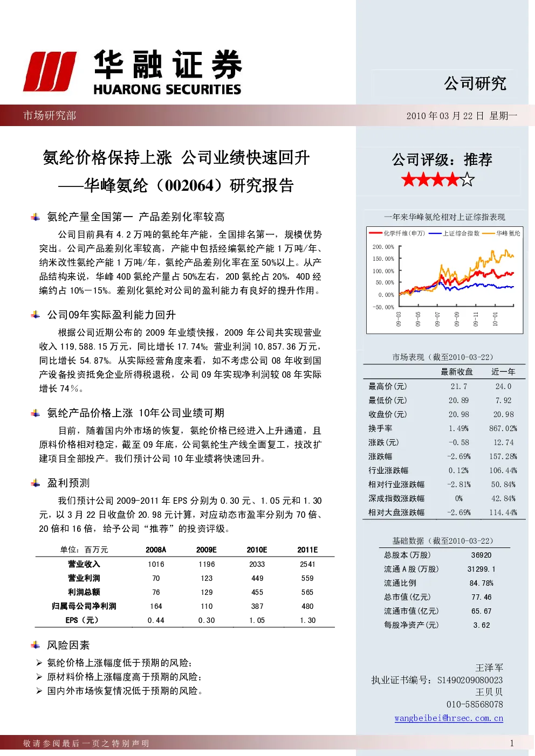
Task: Click the four-star rating graphic
Action: click(438, 179)
